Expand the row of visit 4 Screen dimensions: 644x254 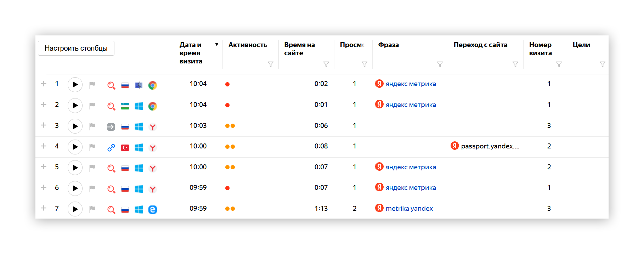coord(44,146)
